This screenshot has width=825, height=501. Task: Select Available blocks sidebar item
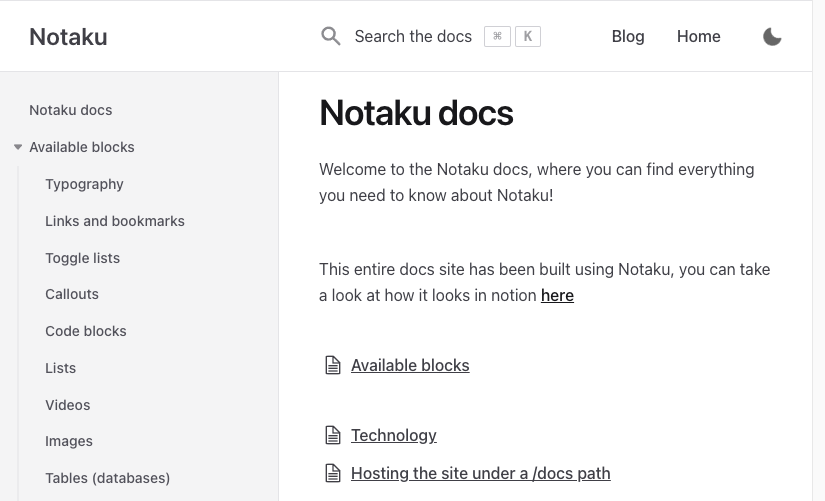(82, 147)
